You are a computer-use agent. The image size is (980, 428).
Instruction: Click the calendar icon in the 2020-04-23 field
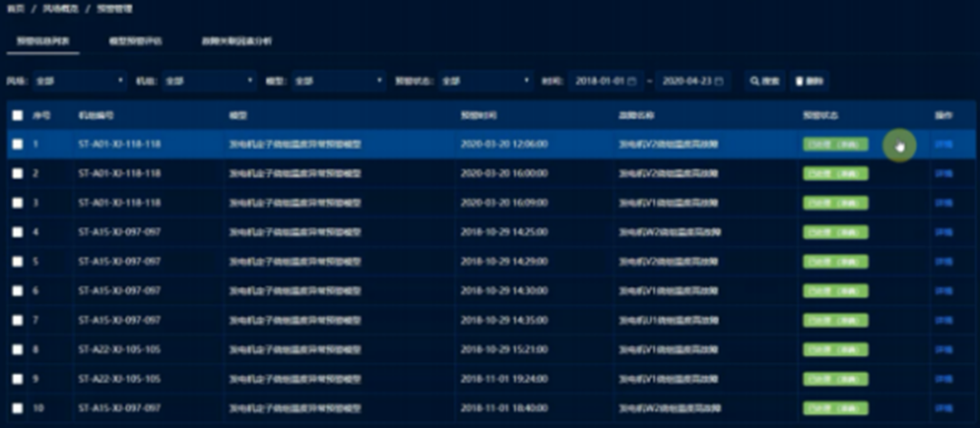(x=720, y=82)
